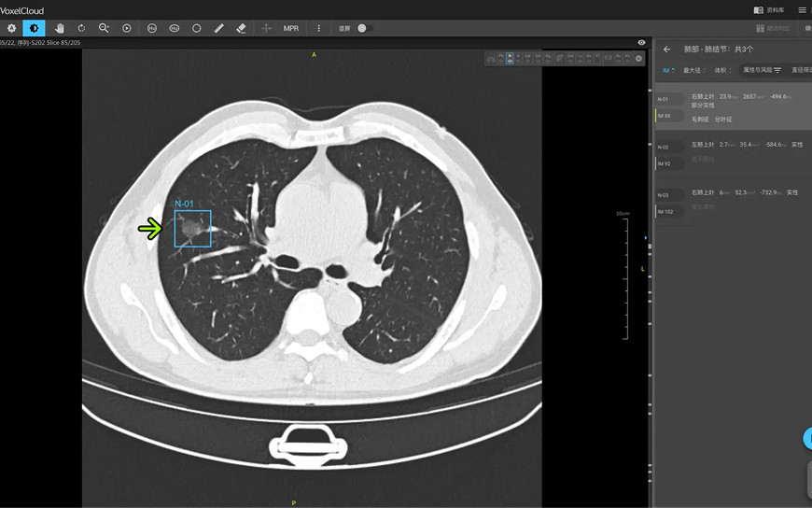Select nodule N-03 in the list
This screenshot has width=812, height=508.
tap(733, 204)
